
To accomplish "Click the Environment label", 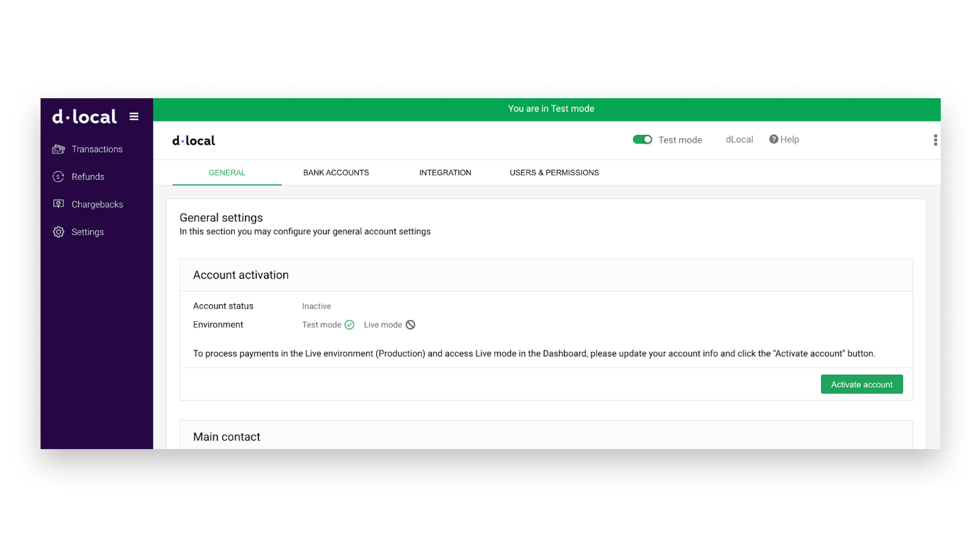I will pyautogui.click(x=218, y=325).
